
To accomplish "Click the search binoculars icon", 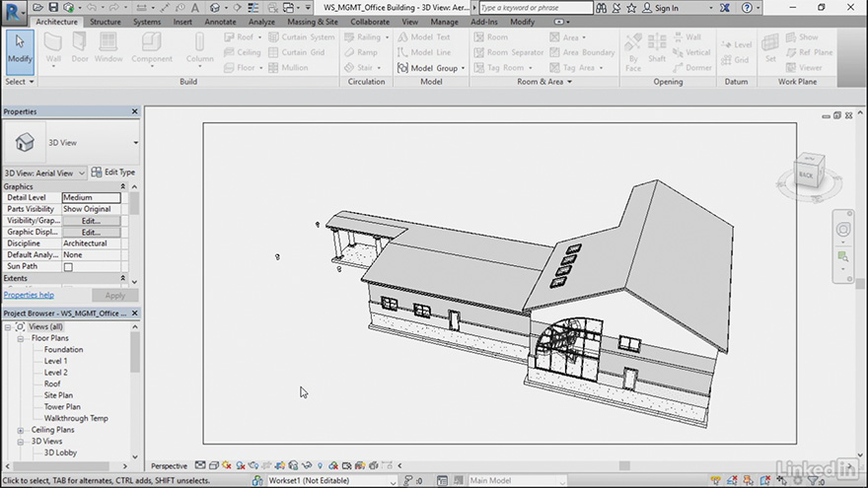I will (601, 8).
